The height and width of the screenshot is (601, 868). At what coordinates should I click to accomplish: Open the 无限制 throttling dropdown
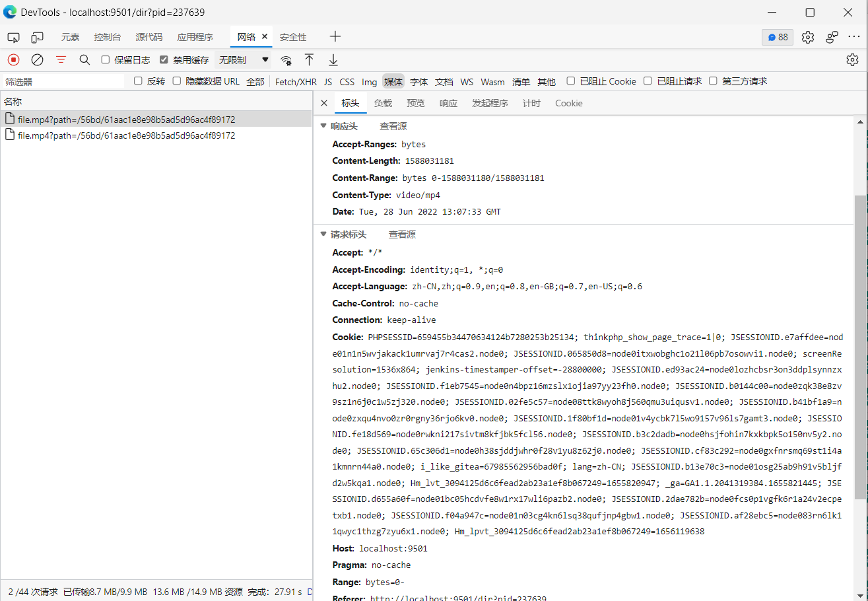(244, 60)
